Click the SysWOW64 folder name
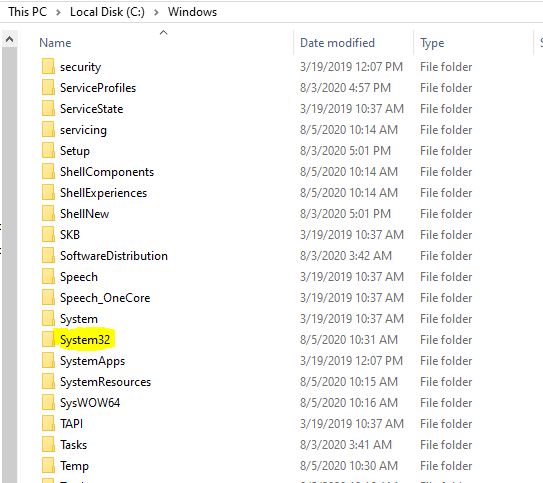Viewport: 543px width, 483px height. (x=90, y=403)
